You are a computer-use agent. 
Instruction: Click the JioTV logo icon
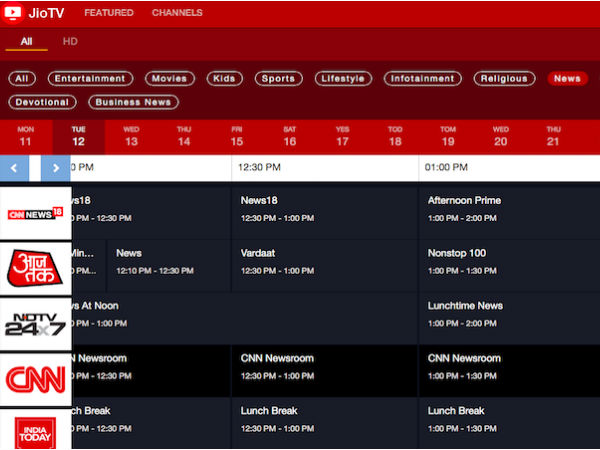tap(13, 13)
